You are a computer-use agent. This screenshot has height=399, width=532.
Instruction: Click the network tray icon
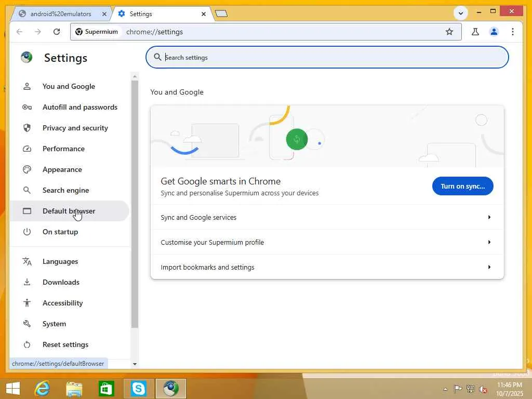click(470, 389)
